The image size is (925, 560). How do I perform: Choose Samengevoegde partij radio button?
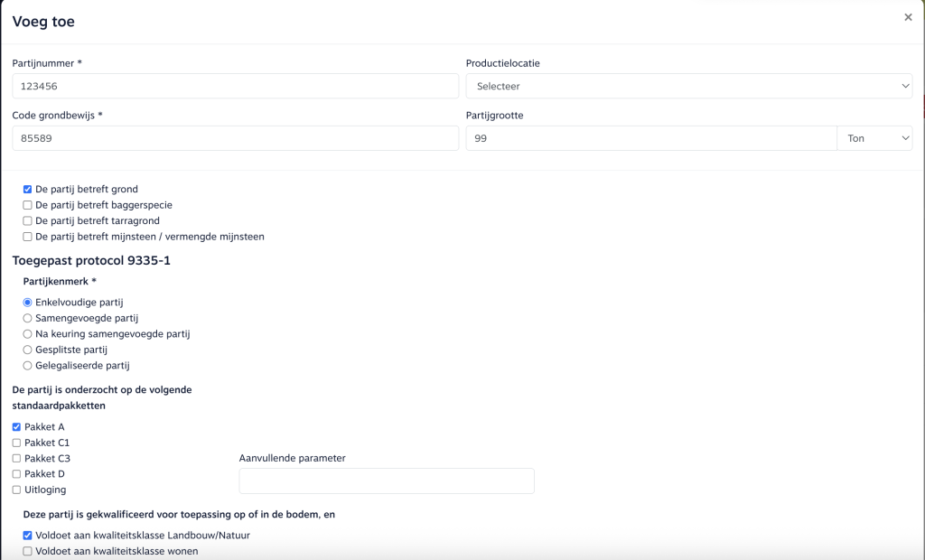(28, 319)
